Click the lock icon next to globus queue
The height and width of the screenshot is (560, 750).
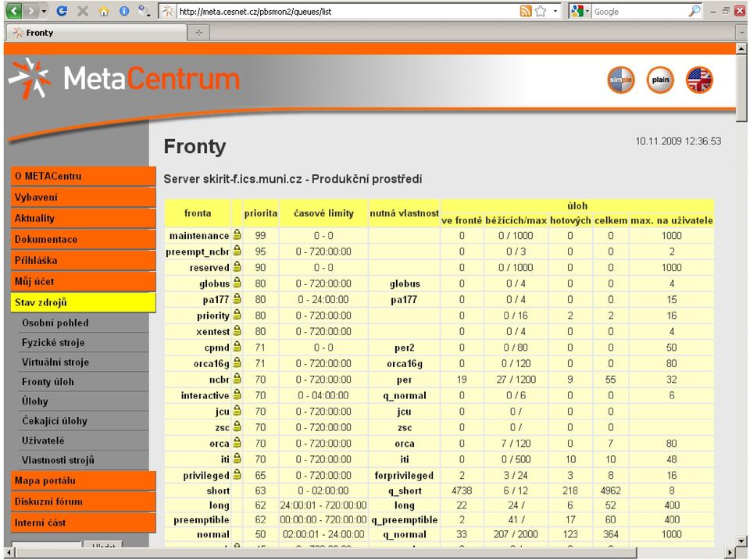pyautogui.click(x=237, y=283)
